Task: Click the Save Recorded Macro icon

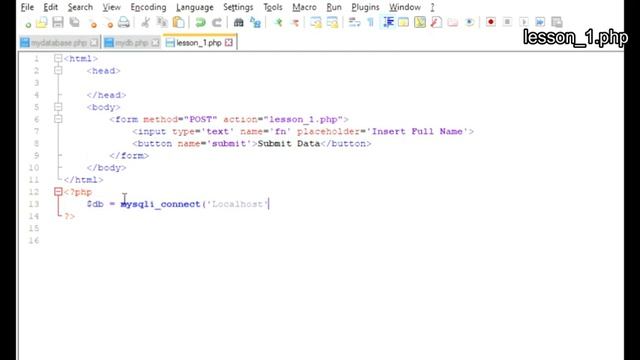Action: click(x=557, y=22)
